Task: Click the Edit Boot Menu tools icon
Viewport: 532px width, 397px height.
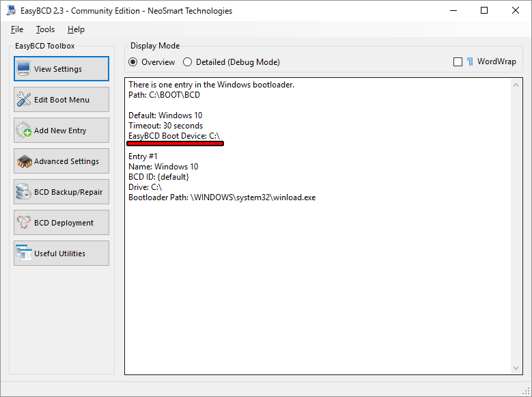Action: [x=24, y=100]
